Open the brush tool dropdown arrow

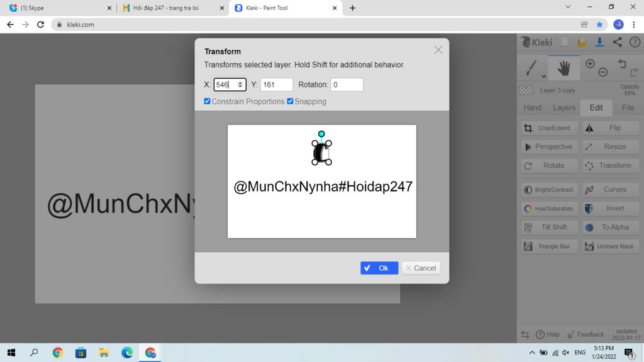[543, 76]
